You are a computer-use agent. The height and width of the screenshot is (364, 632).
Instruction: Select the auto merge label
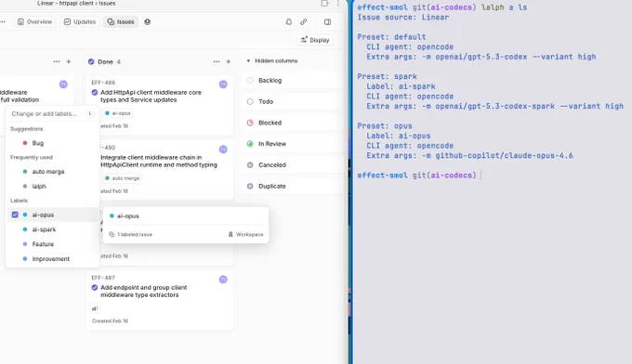tap(52, 172)
